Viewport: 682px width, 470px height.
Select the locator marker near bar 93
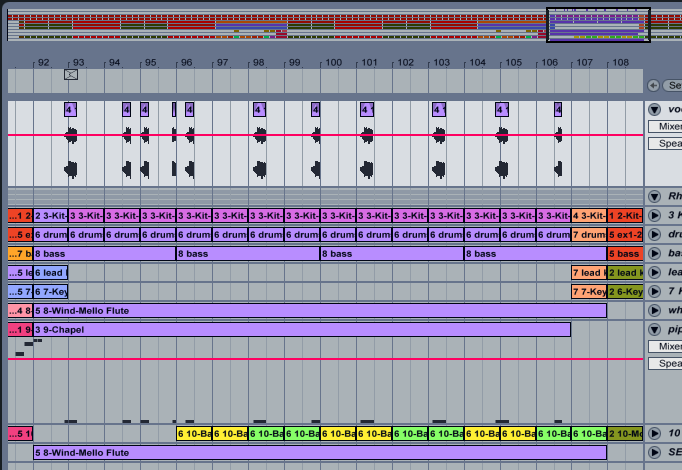pyautogui.click(x=71, y=74)
